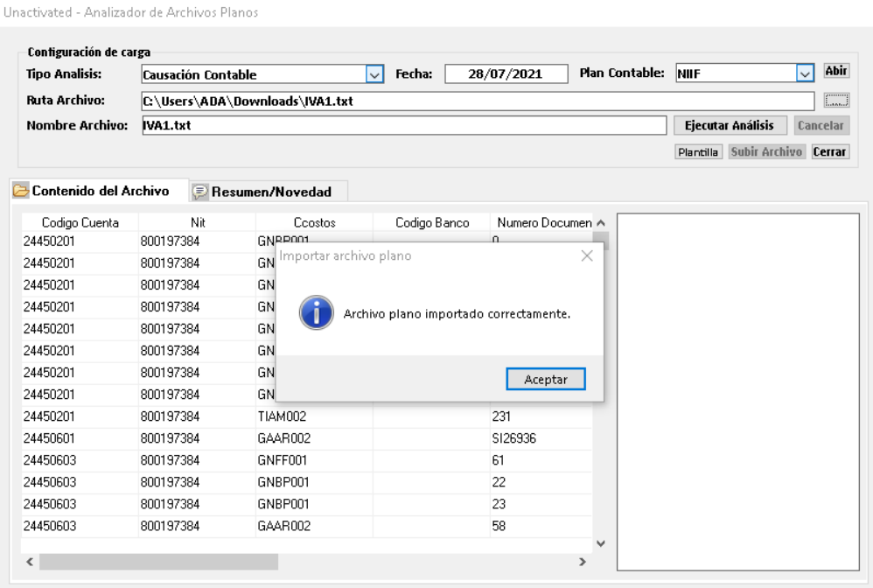Viewport: 873px width, 588px height.
Task: Click the Ccostos column header
Action: pos(314,223)
